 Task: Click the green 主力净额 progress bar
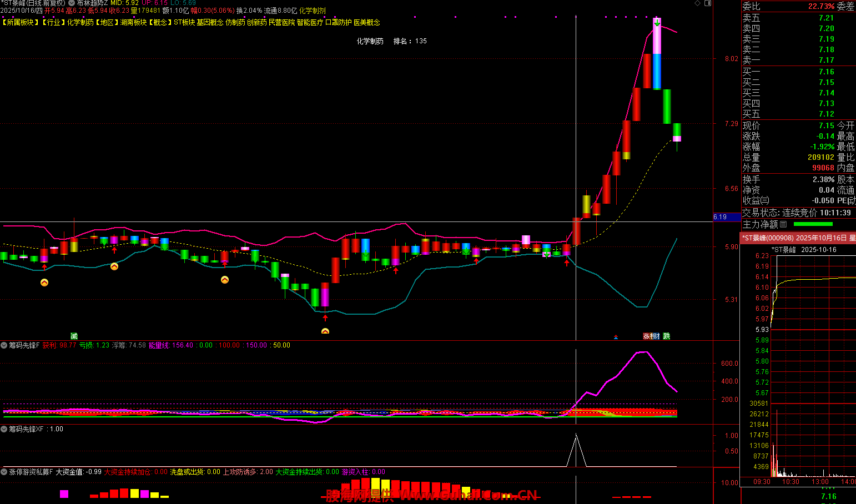813,224
